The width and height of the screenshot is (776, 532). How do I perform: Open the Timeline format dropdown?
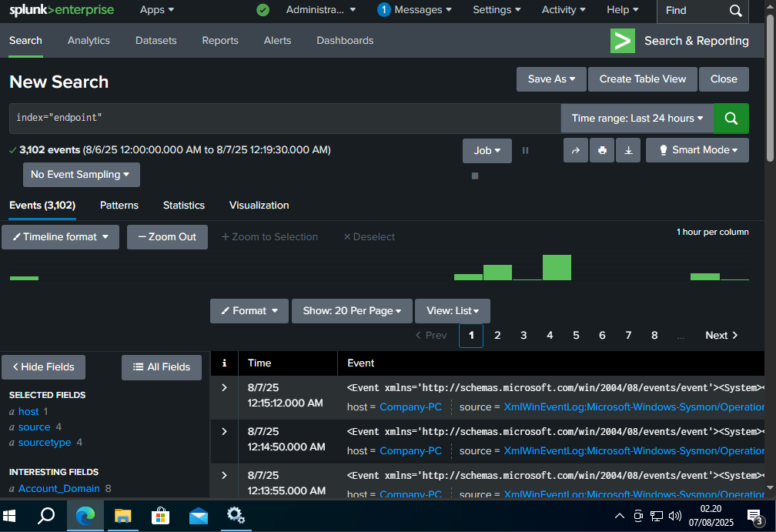pos(60,237)
